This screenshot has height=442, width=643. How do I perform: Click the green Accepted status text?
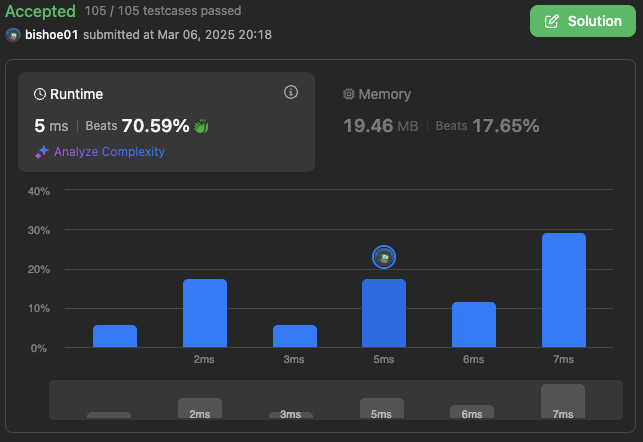(40, 11)
